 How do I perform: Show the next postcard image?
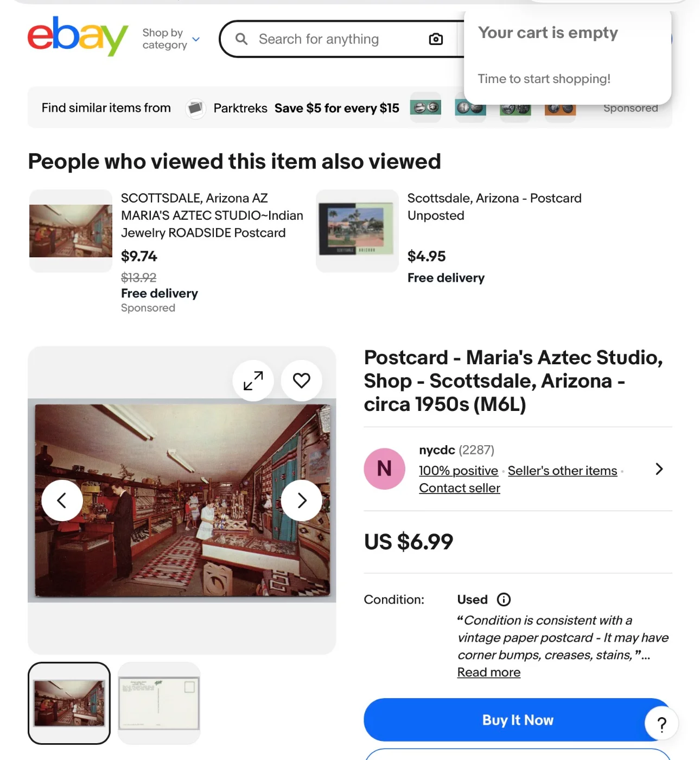(x=302, y=500)
